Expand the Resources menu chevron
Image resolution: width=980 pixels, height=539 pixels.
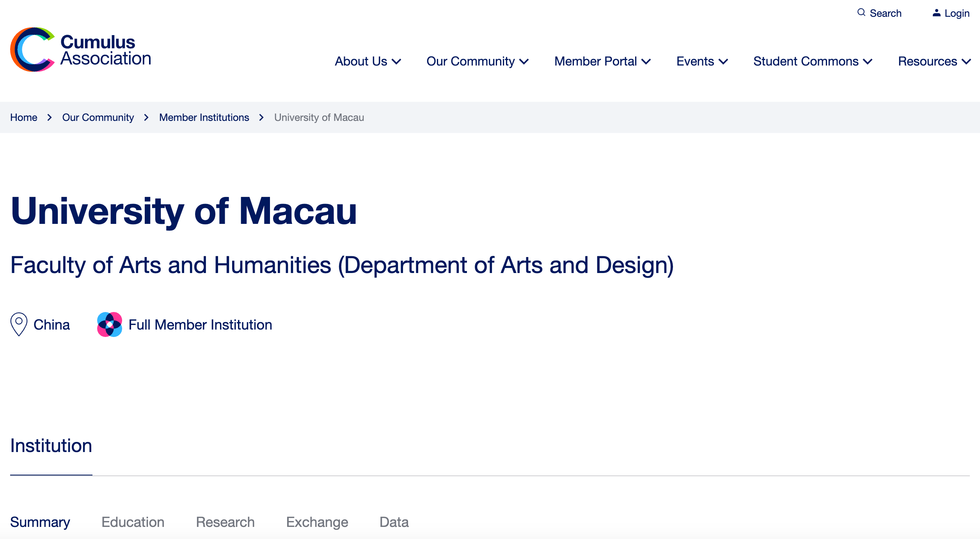(966, 62)
